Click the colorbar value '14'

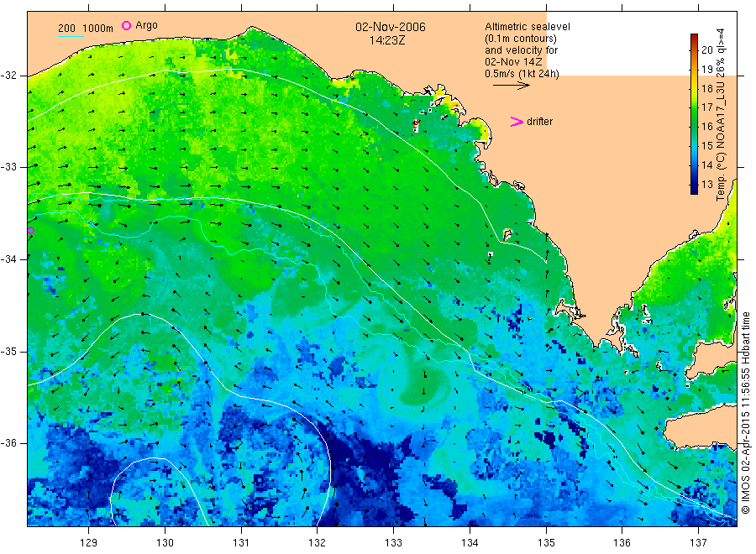[x=706, y=165]
